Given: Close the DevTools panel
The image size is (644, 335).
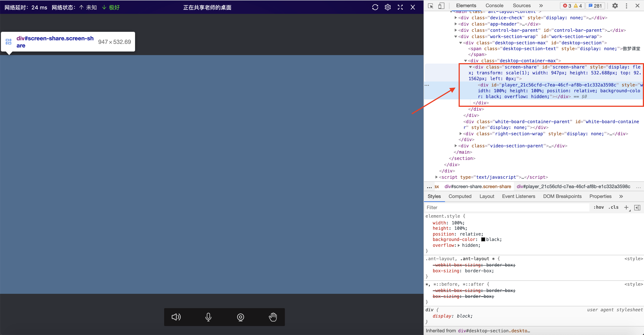Looking at the screenshot, I should [x=637, y=6].
